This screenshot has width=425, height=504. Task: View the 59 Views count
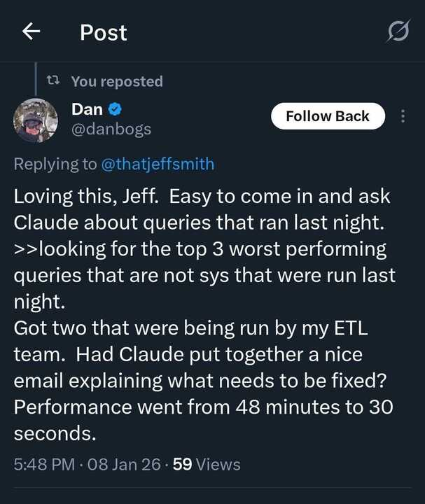tap(206, 464)
